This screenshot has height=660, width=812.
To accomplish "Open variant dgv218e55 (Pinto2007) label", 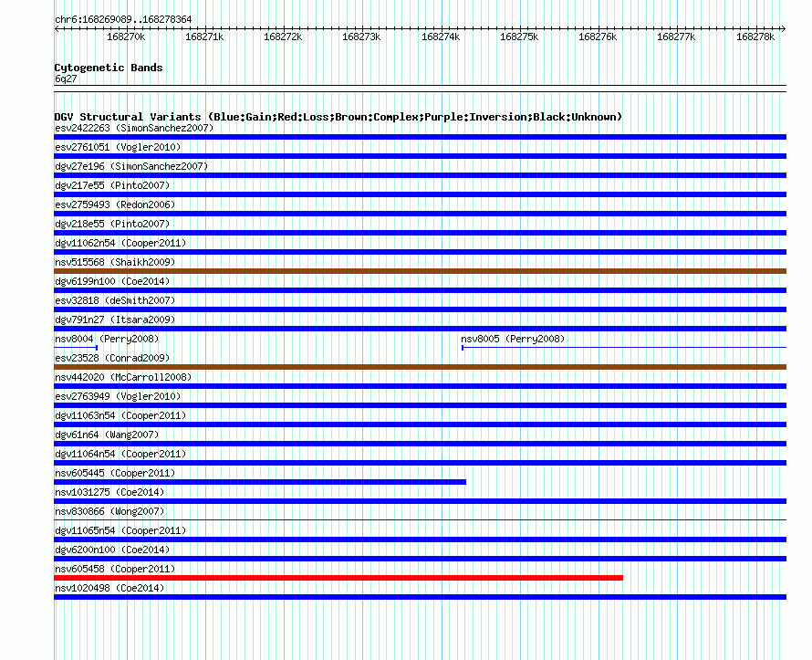I will click(112, 224).
